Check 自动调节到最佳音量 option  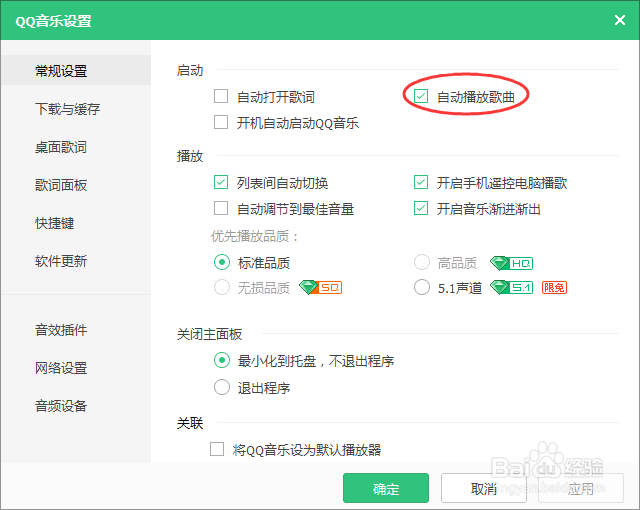coord(221,208)
